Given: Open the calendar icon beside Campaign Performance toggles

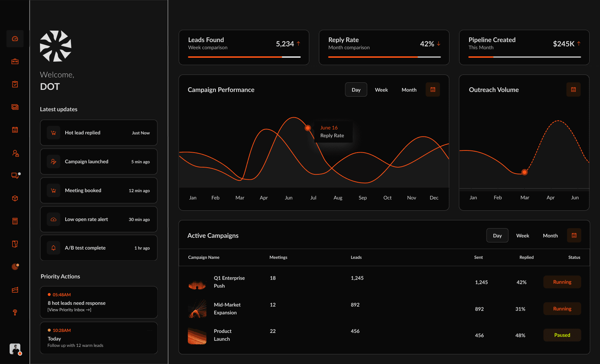Looking at the screenshot, I should coord(433,89).
